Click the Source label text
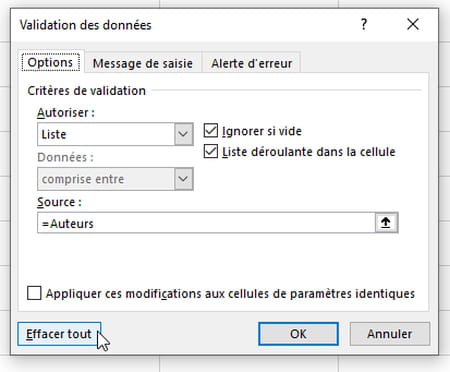The image size is (450, 372). click(59, 202)
